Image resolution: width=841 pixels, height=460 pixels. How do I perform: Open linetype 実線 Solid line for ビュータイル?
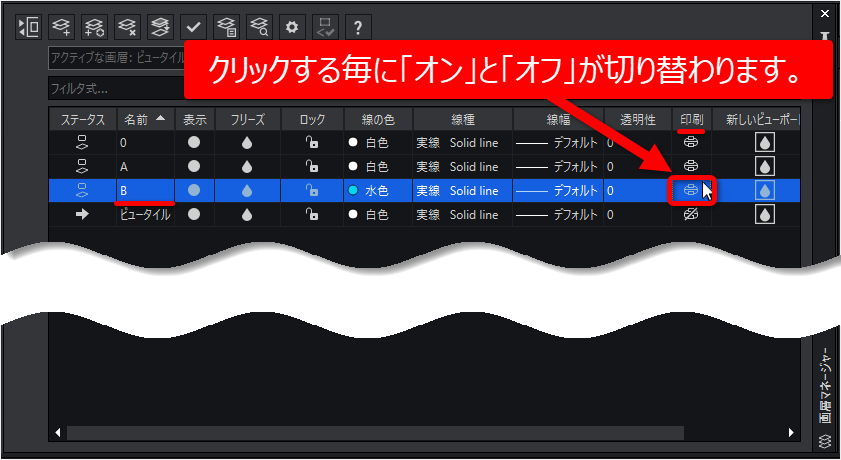(x=458, y=215)
